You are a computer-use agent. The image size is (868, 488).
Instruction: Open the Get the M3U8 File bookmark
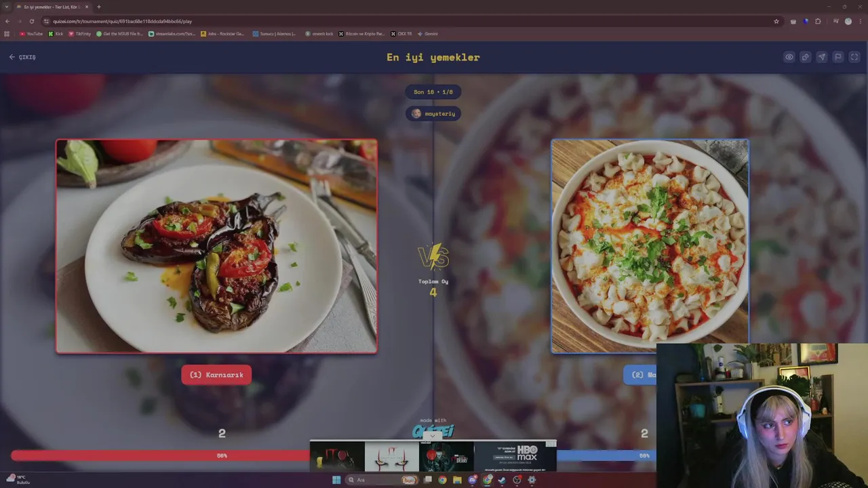[119, 33]
